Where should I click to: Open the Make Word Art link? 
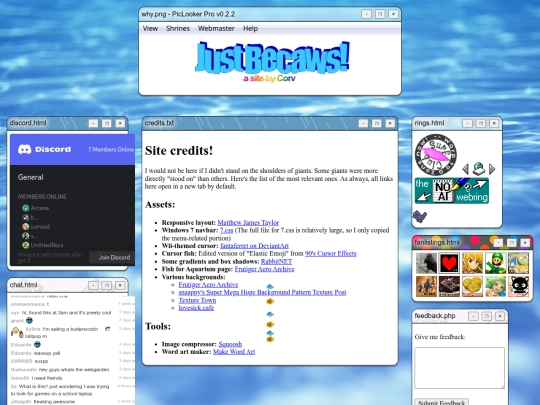pyautogui.click(x=234, y=352)
